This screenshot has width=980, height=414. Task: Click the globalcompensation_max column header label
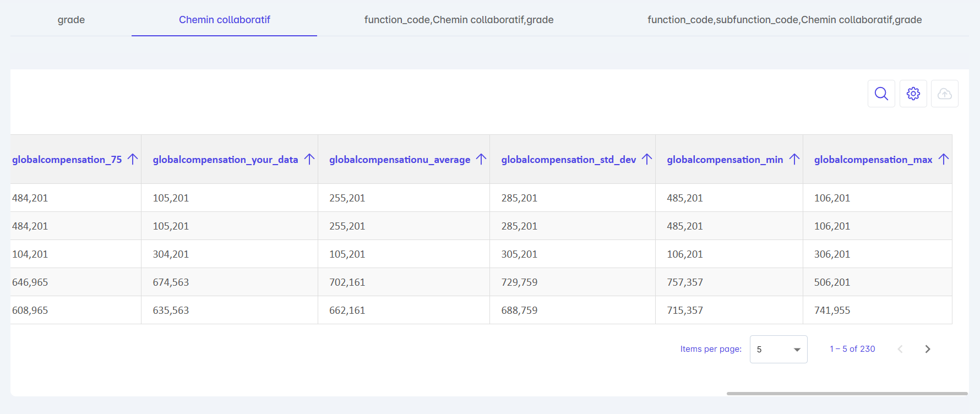873,160
